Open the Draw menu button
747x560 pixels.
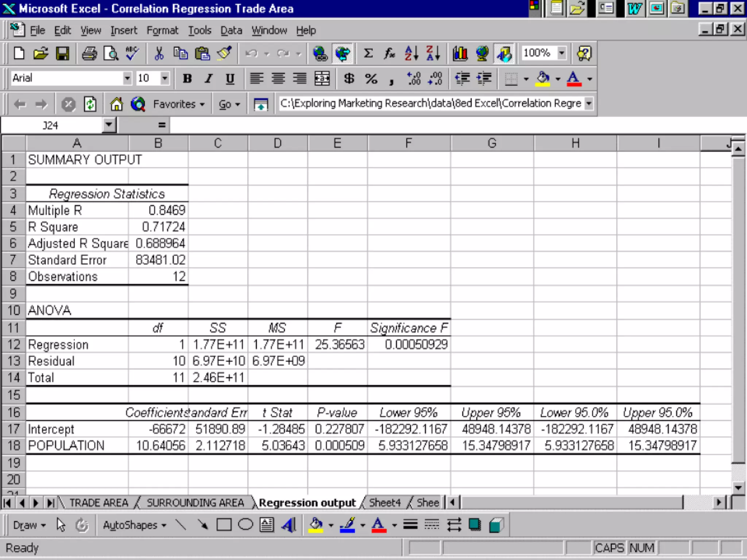pyautogui.click(x=29, y=525)
